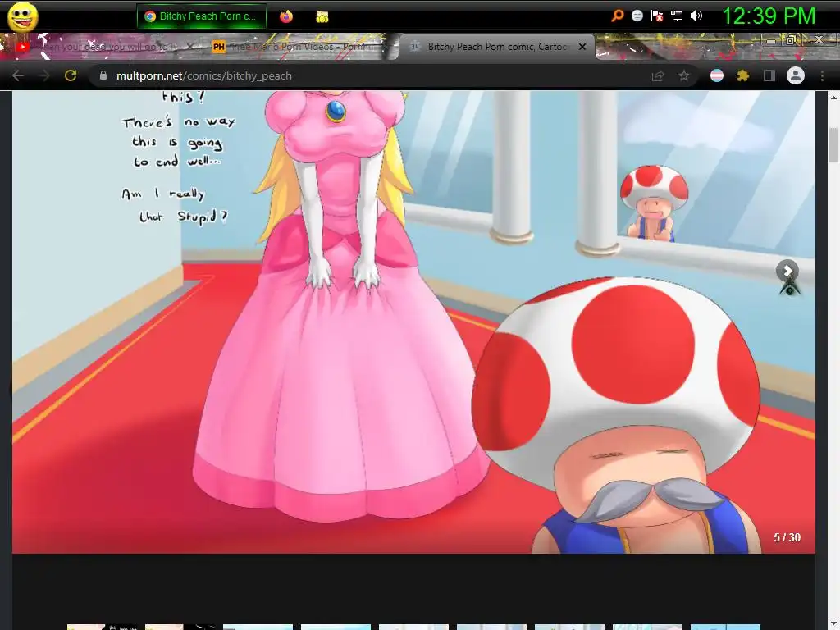The height and width of the screenshot is (630, 840).
Task: Switch to the PH Free Mario tab
Action: pyautogui.click(x=300, y=47)
